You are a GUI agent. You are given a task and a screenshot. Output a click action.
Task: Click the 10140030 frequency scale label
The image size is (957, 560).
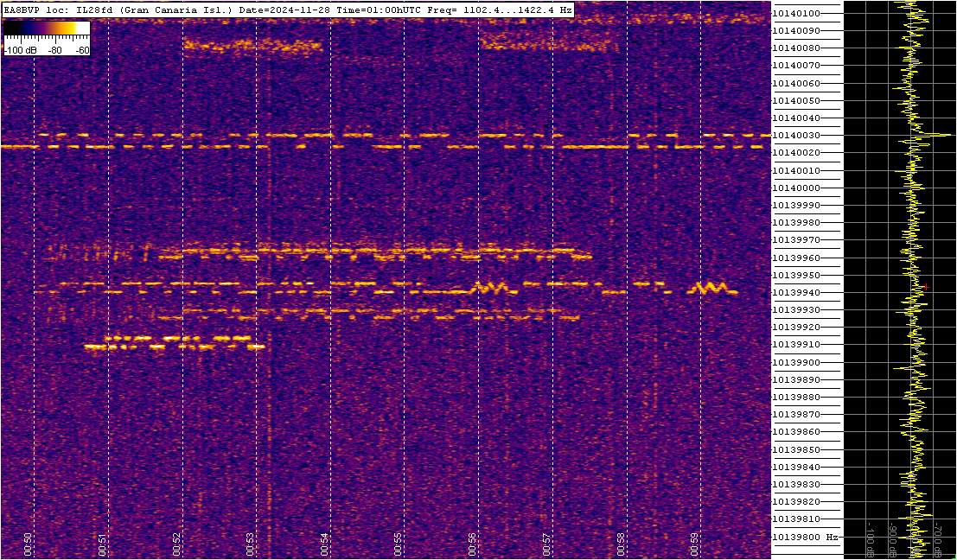(x=796, y=136)
